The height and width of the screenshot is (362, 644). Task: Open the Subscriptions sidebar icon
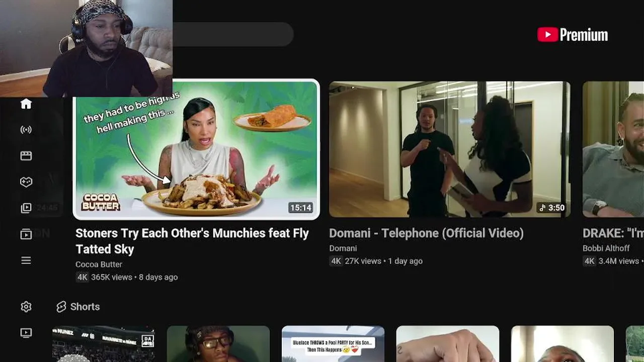tap(26, 234)
